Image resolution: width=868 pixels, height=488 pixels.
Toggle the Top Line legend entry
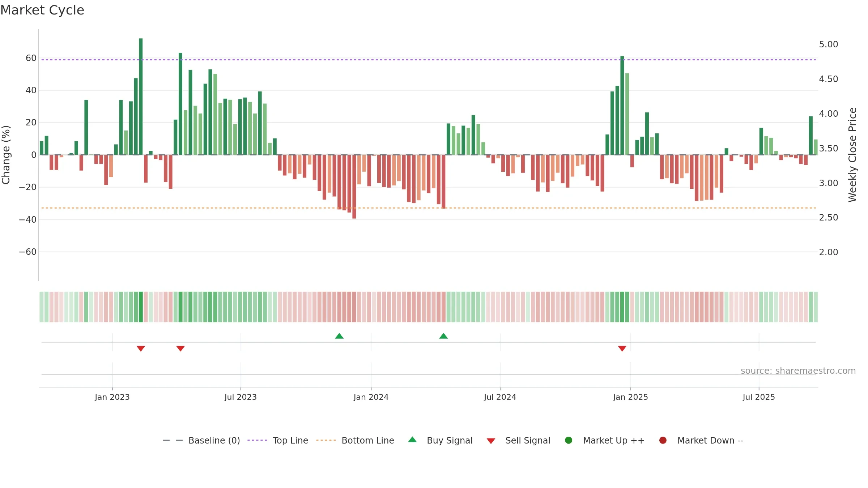(278, 440)
